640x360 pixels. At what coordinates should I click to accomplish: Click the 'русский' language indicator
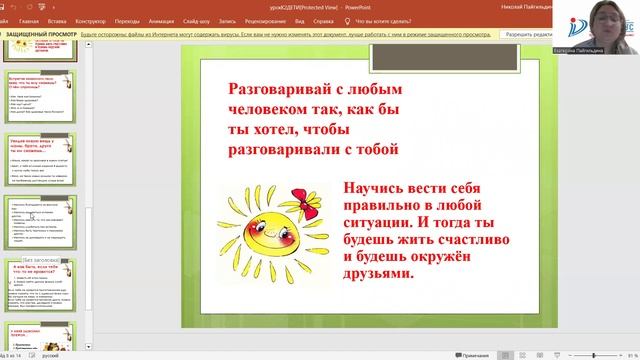coord(50,356)
